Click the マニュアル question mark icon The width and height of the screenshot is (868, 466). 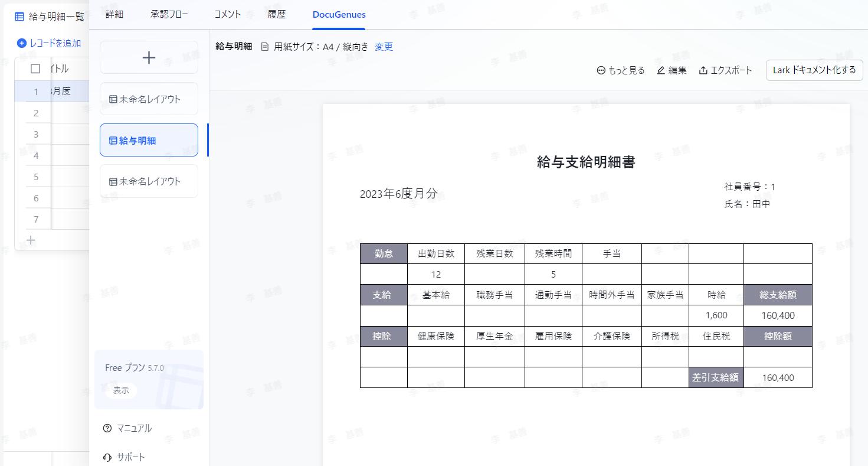pos(107,428)
